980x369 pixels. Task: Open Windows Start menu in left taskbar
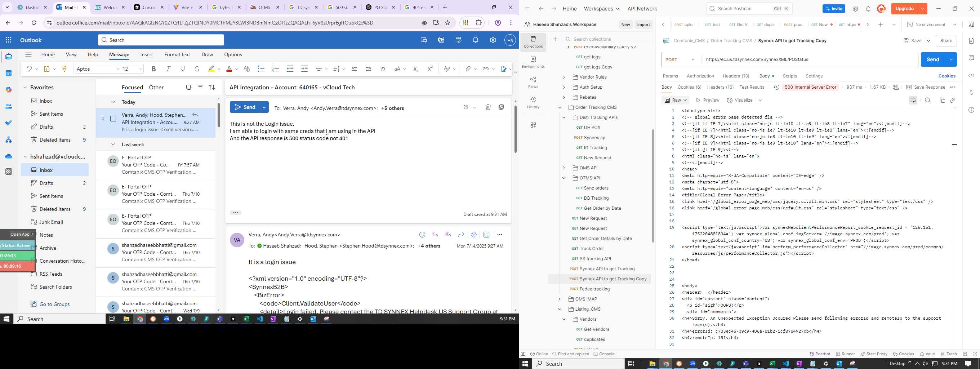coord(6,319)
